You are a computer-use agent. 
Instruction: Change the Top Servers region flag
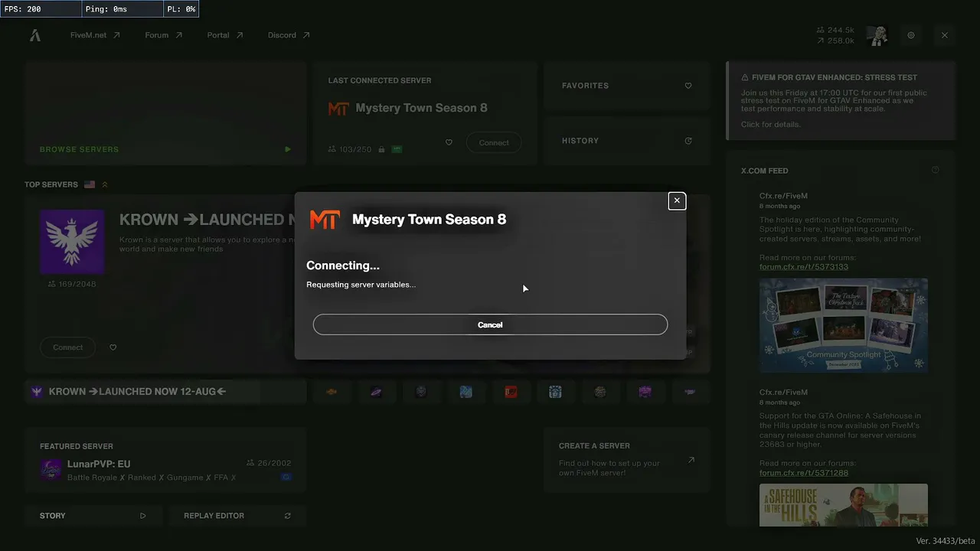click(90, 184)
